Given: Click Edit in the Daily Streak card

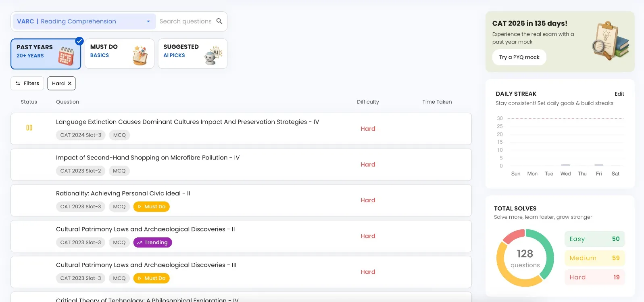Looking at the screenshot, I should click(x=619, y=94).
